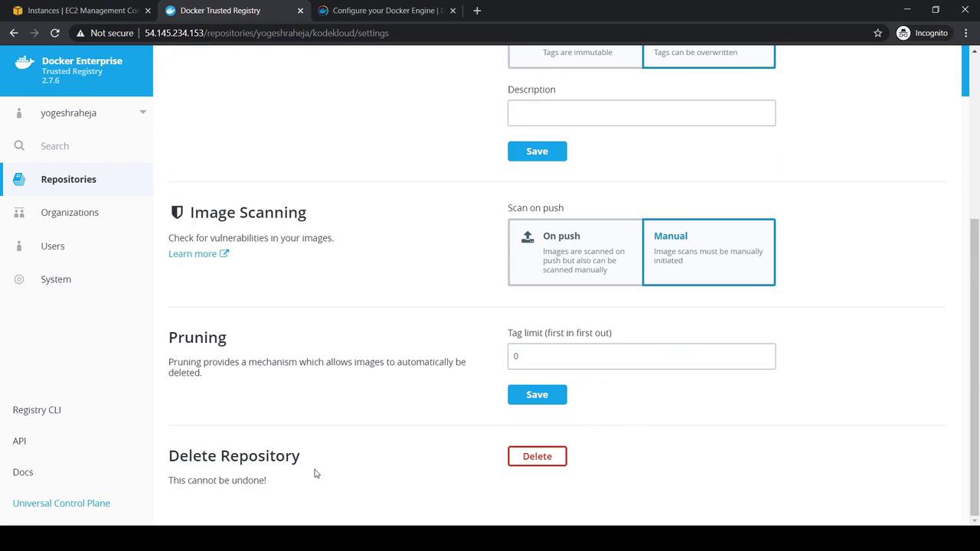980x551 pixels.
Task: Click the bookmark star icon in address bar
Action: coord(877,33)
